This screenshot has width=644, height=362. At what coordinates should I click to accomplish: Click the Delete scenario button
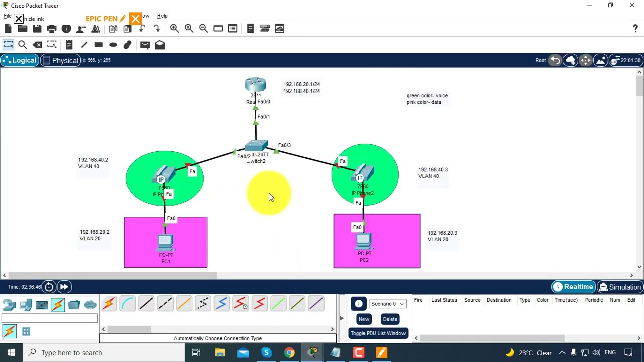point(390,319)
